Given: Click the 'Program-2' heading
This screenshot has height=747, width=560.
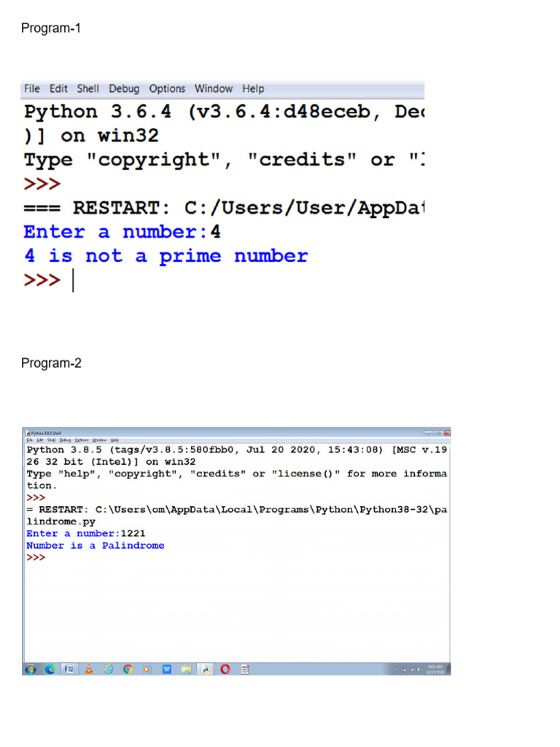Looking at the screenshot, I should coord(52,363).
